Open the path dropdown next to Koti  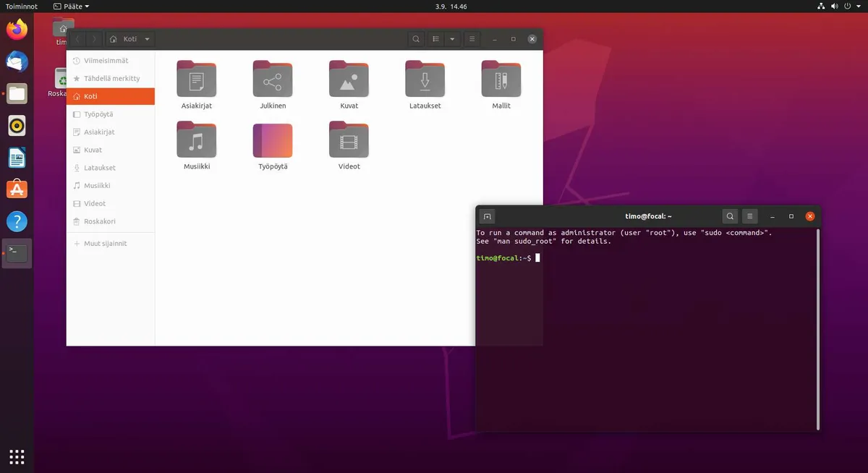[x=147, y=38]
